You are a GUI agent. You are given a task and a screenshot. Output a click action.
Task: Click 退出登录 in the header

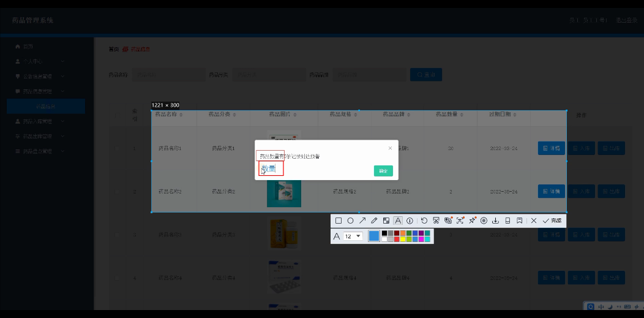626,20
